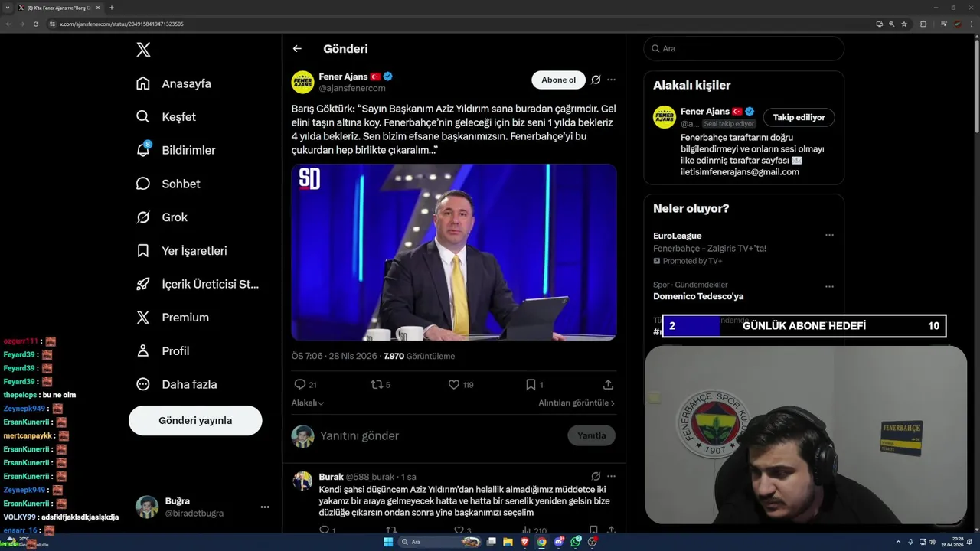Open browser zoom magnifier icon
Screen dimensions: 980x551
[891, 24]
